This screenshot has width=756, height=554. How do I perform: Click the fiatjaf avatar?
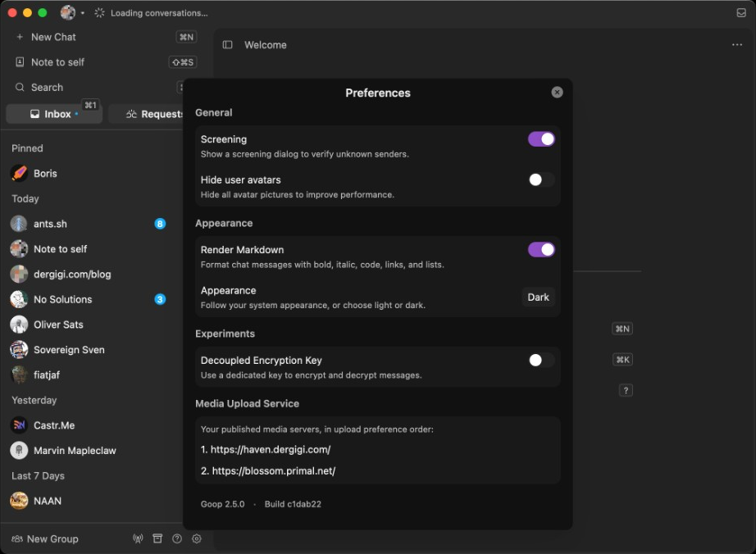[20, 375]
